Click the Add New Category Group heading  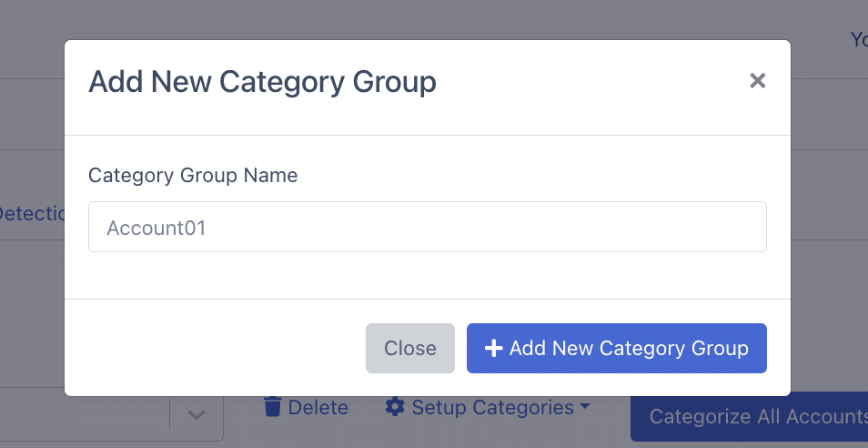click(262, 81)
